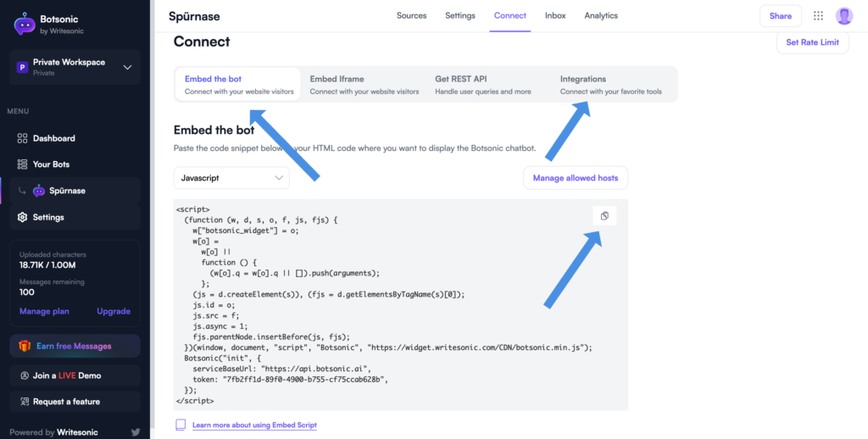The height and width of the screenshot is (439, 868).
Task: Open Settings in the sidebar menu
Action: [75, 217]
